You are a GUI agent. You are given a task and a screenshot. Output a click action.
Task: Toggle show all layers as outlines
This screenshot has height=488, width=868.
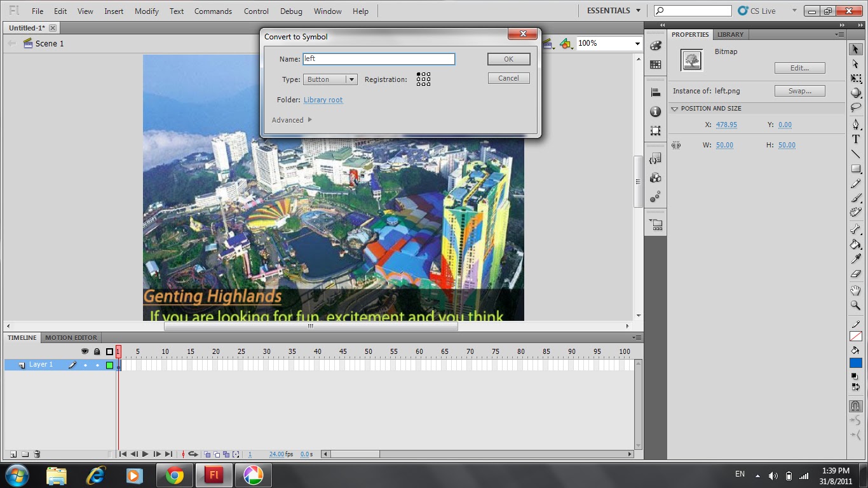[109, 351]
